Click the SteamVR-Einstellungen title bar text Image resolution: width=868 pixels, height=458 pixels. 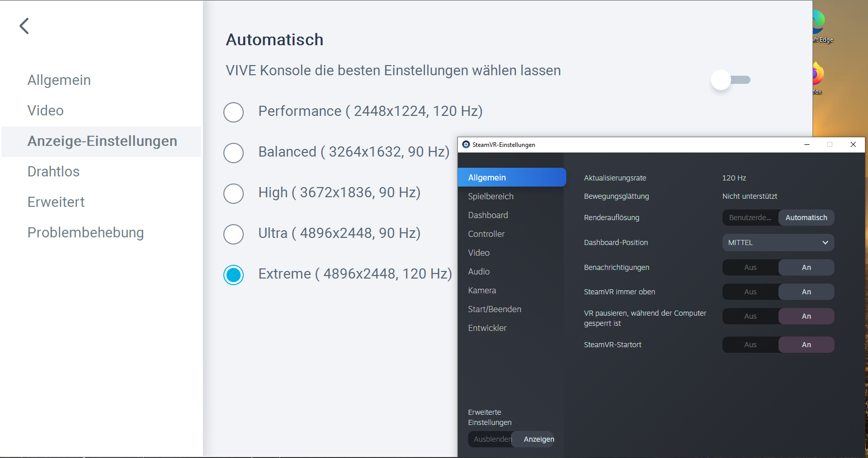[x=504, y=145]
